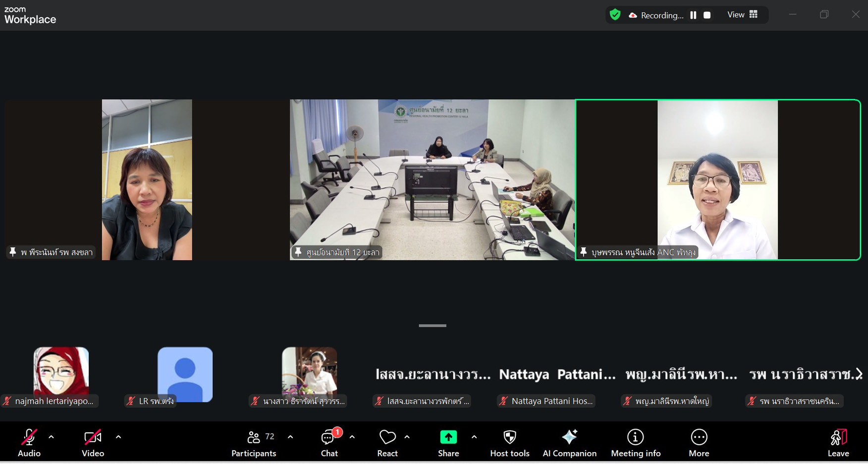Viewport: 868px width, 464px height.
Task: Start screen sharing with Share
Action: (x=448, y=443)
